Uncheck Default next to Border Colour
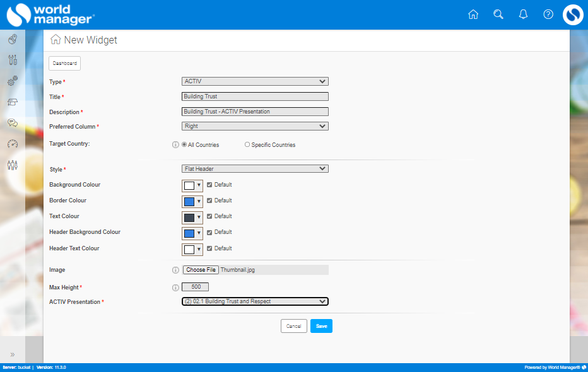The width and height of the screenshot is (588, 372). (210, 201)
